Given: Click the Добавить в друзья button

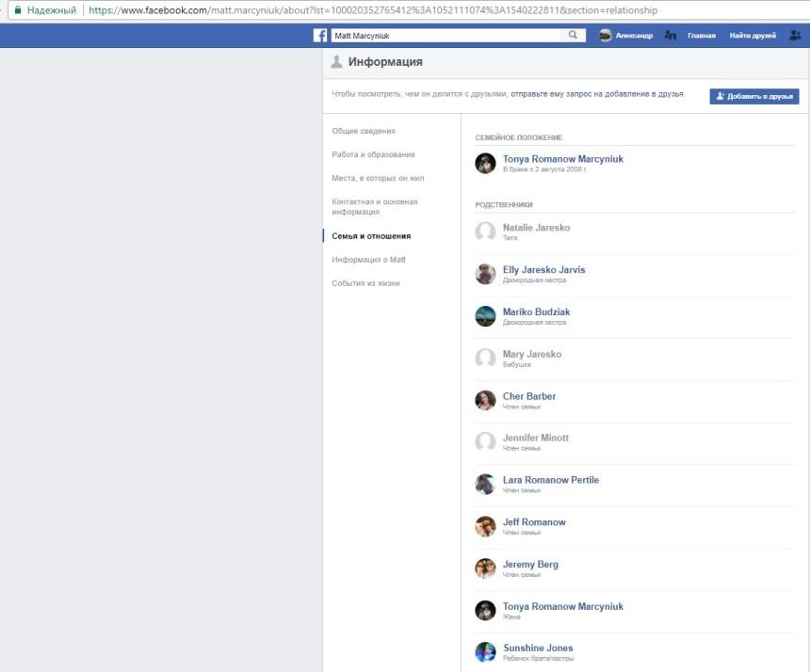Looking at the screenshot, I should pyautogui.click(x=754, y=97).
